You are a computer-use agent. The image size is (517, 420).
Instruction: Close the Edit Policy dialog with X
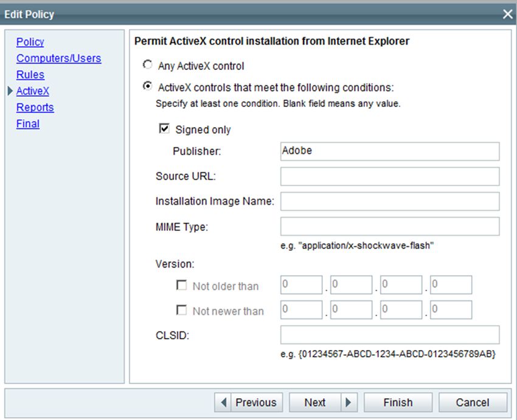pos(508,14)
